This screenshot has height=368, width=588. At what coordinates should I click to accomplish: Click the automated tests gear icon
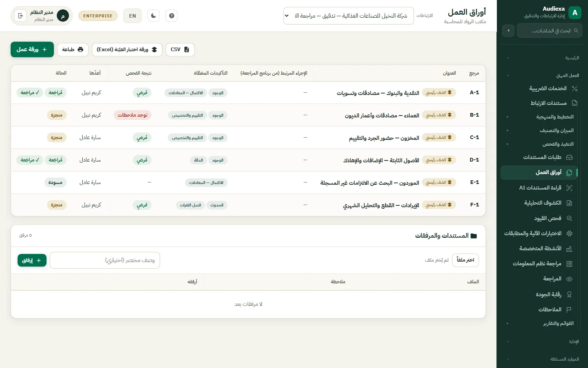569,233
